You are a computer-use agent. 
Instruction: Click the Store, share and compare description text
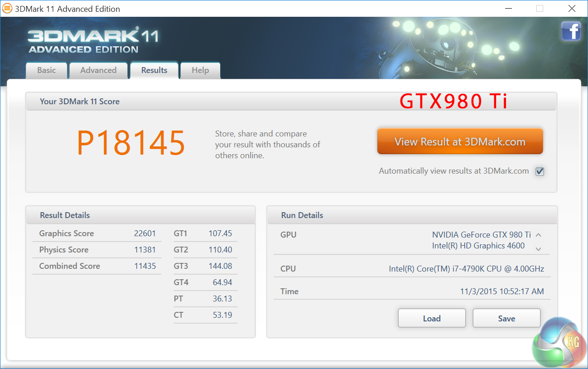click(x=268, y=145)
